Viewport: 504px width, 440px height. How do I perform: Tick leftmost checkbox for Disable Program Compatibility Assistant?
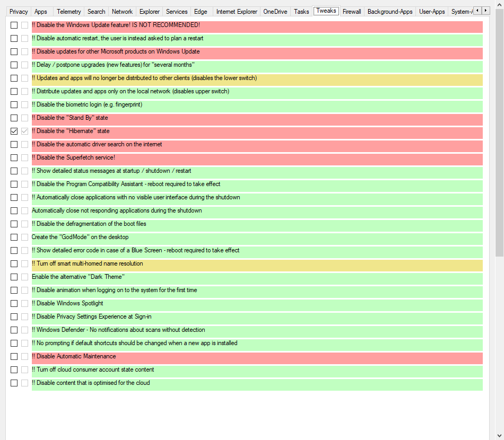(14, 184)
